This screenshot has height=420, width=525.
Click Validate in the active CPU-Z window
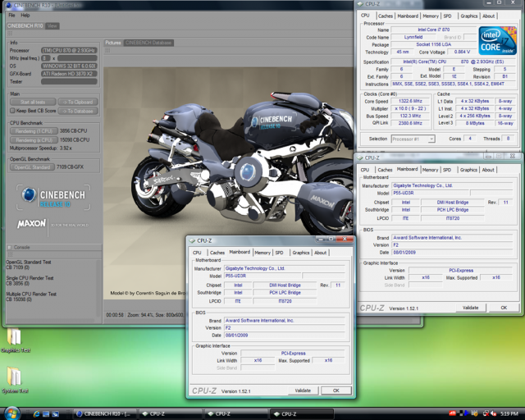coord(303,390)
